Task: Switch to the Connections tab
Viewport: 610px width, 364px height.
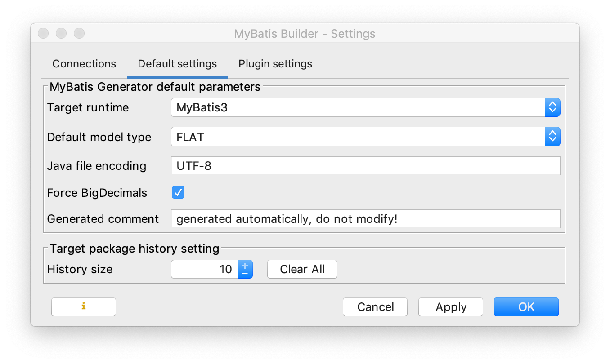Action: 84,64
